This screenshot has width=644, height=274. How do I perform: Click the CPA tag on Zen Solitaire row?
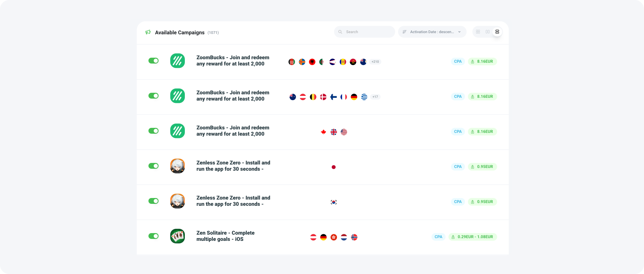tap(438, 237)
